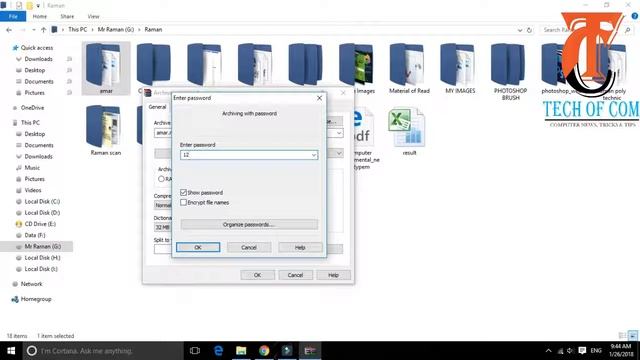This screenshot has width=640, height=360.
Task: Go back using the back arrow
Action: point(9,30)
